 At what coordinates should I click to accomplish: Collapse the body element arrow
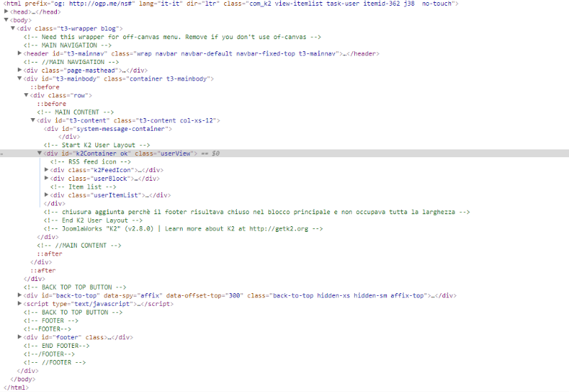(x=6, y=20)
